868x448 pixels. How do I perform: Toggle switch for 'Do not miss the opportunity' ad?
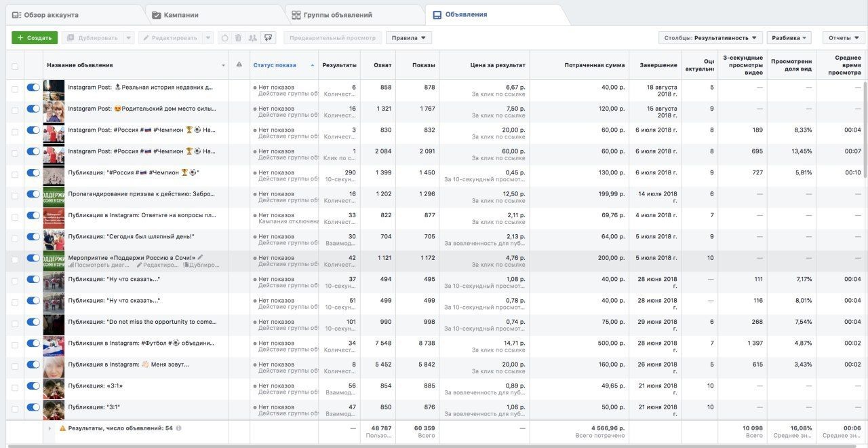[33, 322]
